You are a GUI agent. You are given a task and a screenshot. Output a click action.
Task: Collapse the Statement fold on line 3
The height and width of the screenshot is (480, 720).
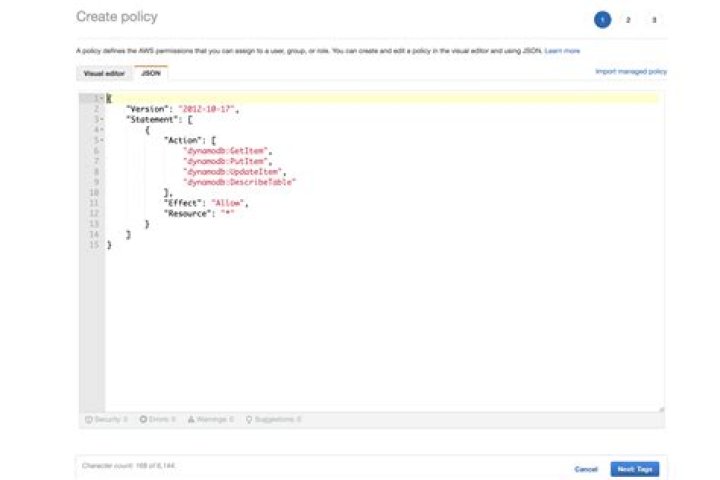pyautogui.click(x=101, y=119)
